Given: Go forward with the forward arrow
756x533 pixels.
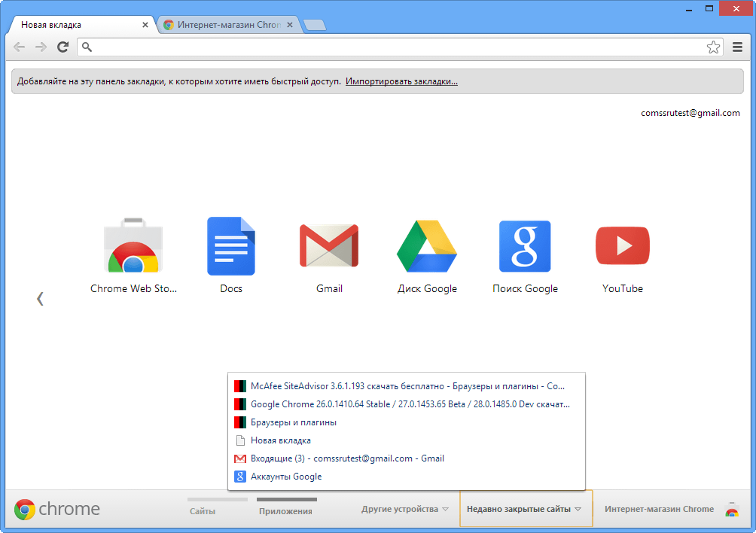Looking at the screenshot, I should (41, 47).
